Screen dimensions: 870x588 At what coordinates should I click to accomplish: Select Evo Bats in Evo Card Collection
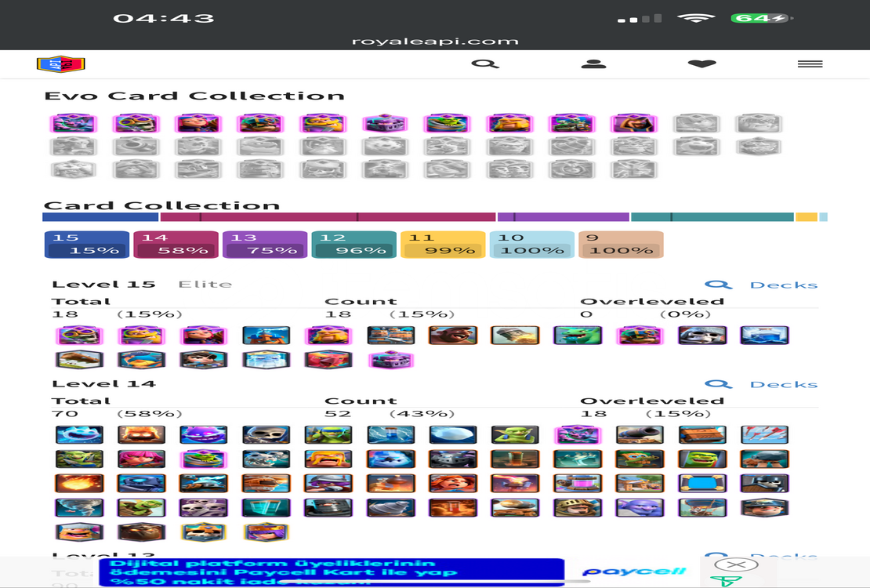[73, 123]
